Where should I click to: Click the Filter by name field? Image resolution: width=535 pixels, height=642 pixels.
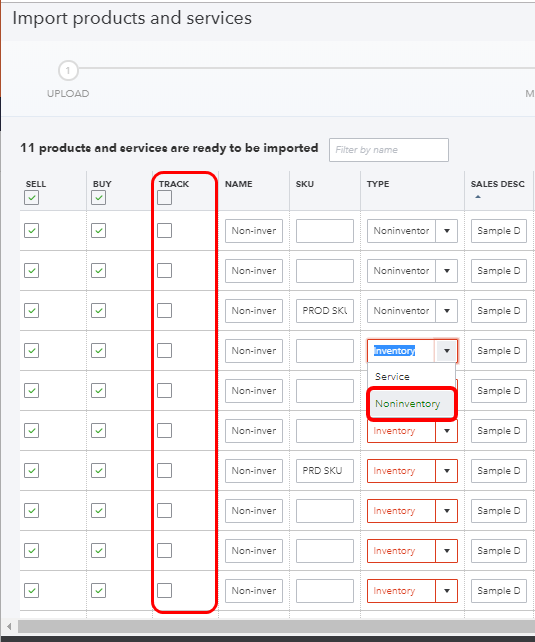tap(389, 150)
